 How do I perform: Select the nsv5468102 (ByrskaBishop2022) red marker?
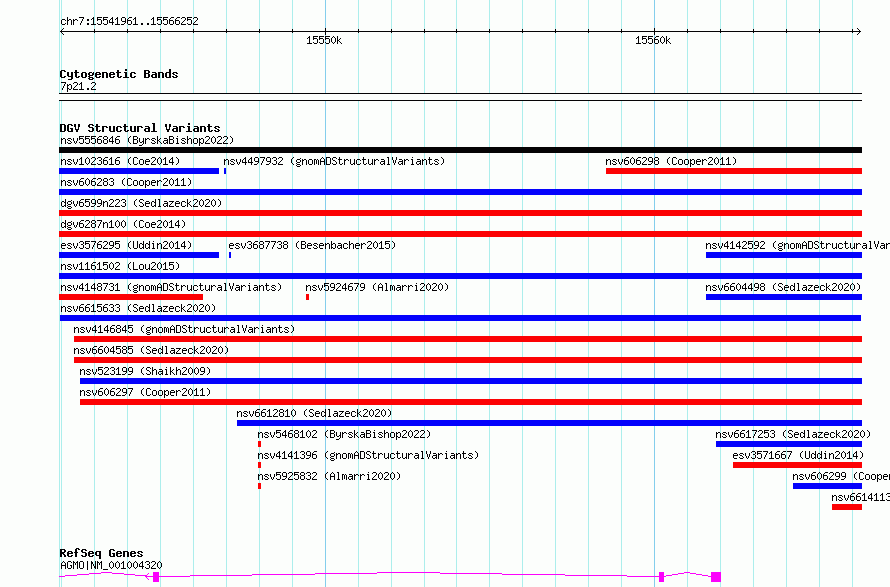point(259,444)
